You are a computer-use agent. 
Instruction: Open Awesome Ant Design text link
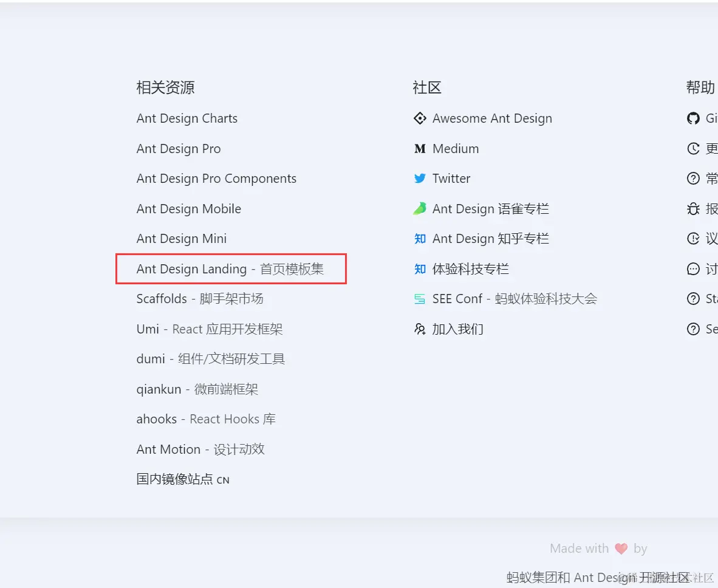[492, 118]
